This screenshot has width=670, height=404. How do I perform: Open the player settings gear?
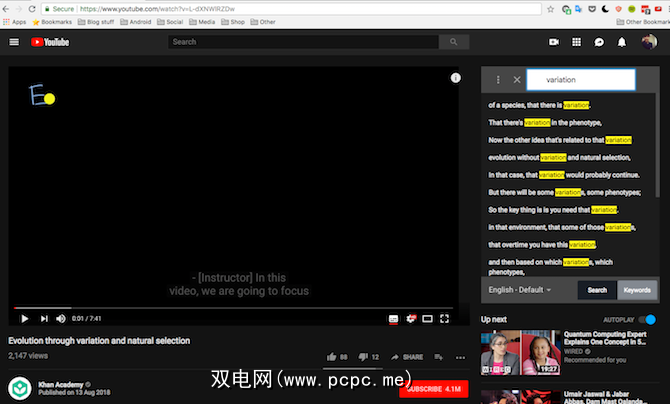pos(411,318)
